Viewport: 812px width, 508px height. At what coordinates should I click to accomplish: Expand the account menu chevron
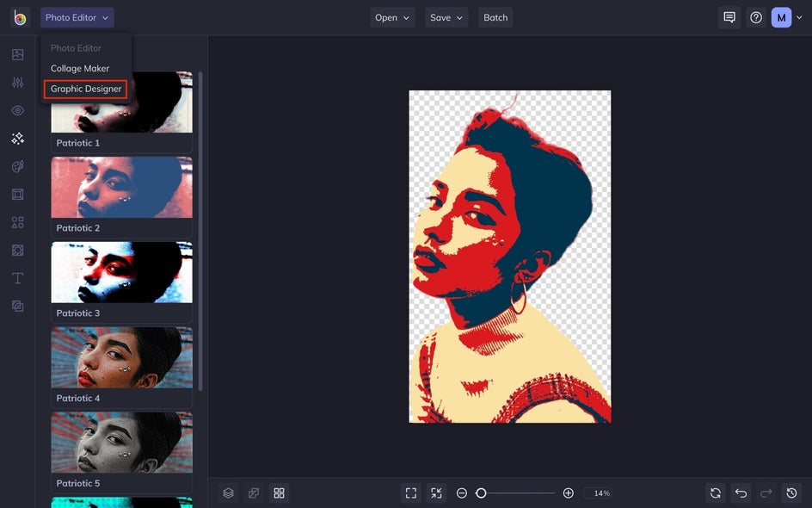800,17
